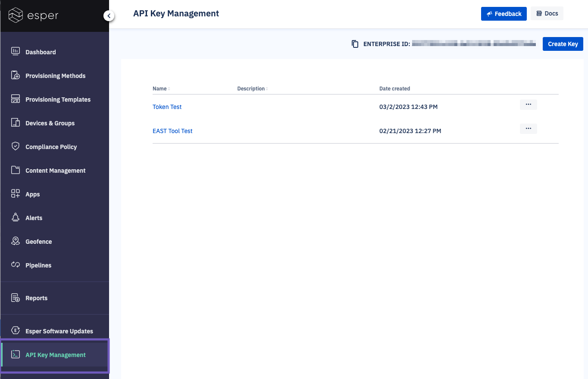Click the date 02/21/2023 12:27 PM
The height and width of the screenshot is (379, 588).
(410, 131)
